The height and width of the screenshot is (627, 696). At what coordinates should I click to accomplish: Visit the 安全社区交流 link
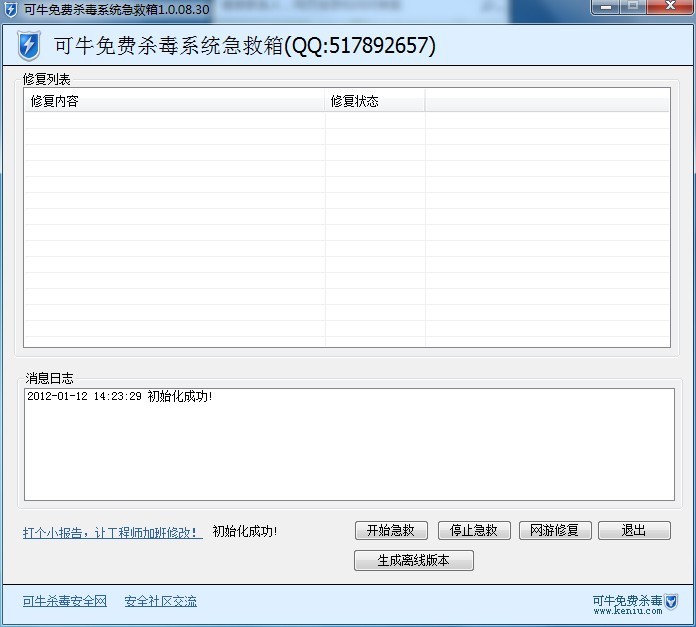pyautogui.click(x=160, y=601)
